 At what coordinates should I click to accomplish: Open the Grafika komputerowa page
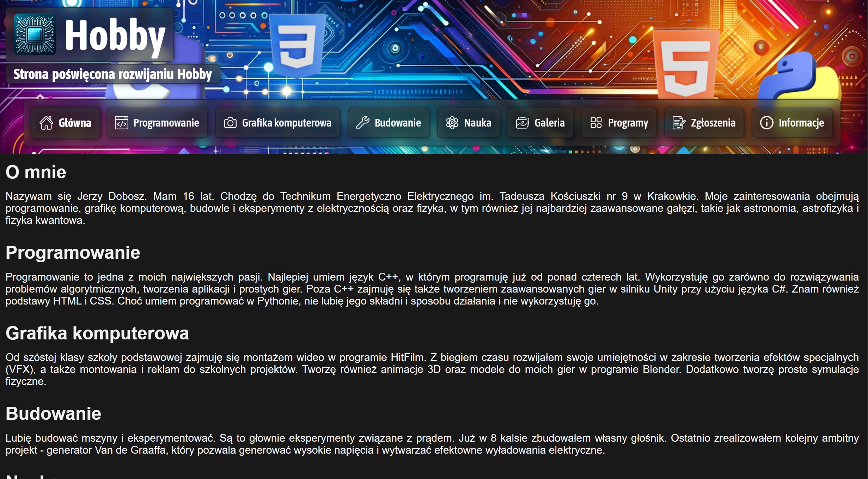click(287, 123)
